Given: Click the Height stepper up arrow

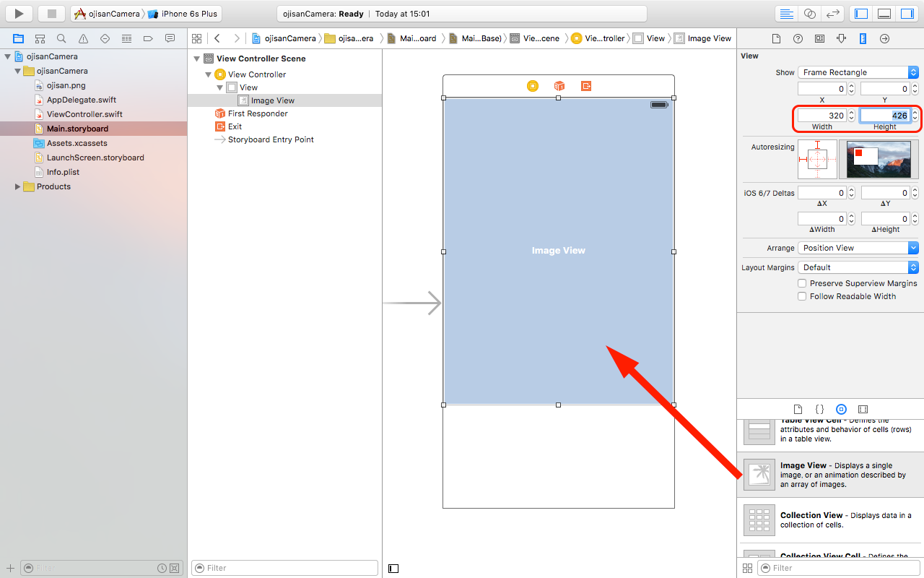Looking at the screenshot, I should (x=915, y=112).
